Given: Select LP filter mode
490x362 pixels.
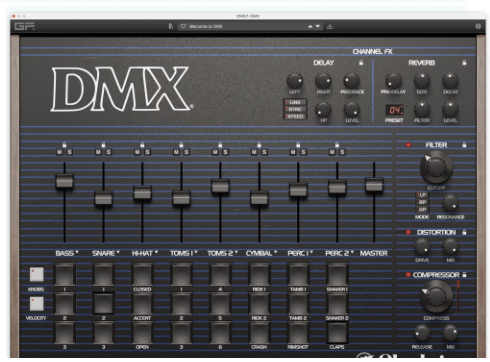Looking at the screenshot, I should (422, 195).
